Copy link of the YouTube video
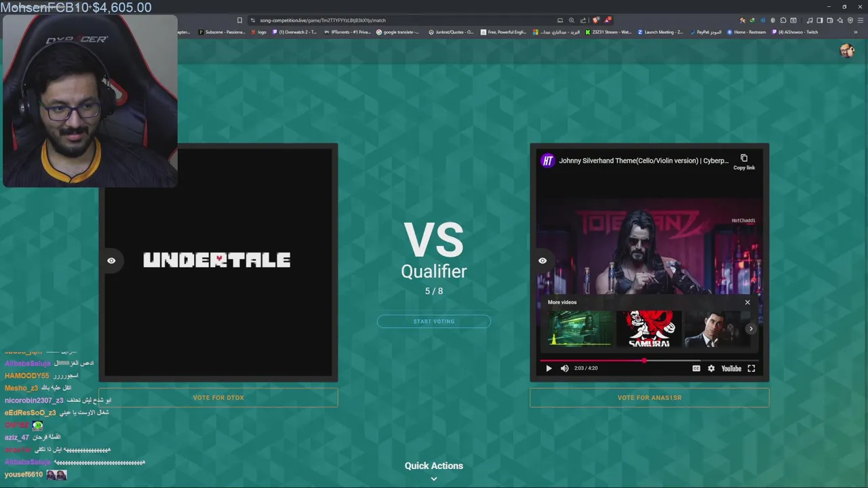The image size is (868, 488). pyautogui.click(x=744, y=162)
